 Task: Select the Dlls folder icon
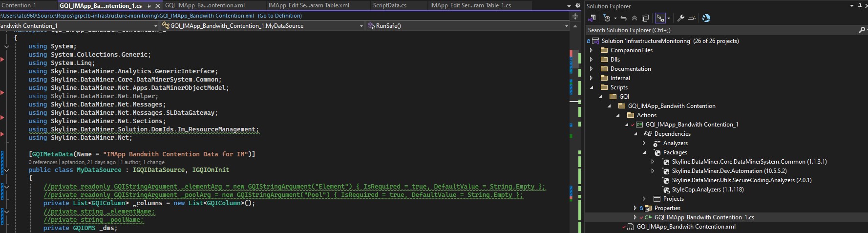point(604,60)
